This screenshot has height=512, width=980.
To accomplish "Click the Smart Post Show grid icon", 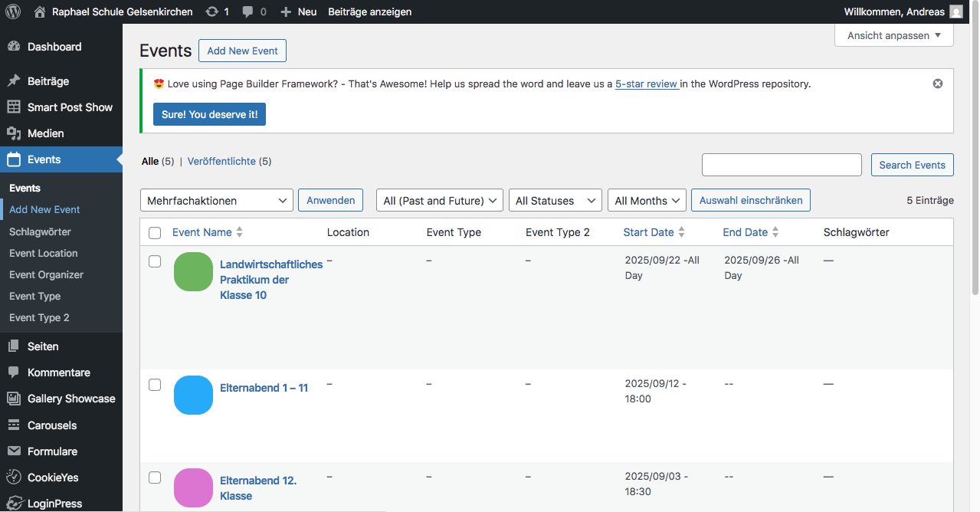I will [x=14, y=107].
